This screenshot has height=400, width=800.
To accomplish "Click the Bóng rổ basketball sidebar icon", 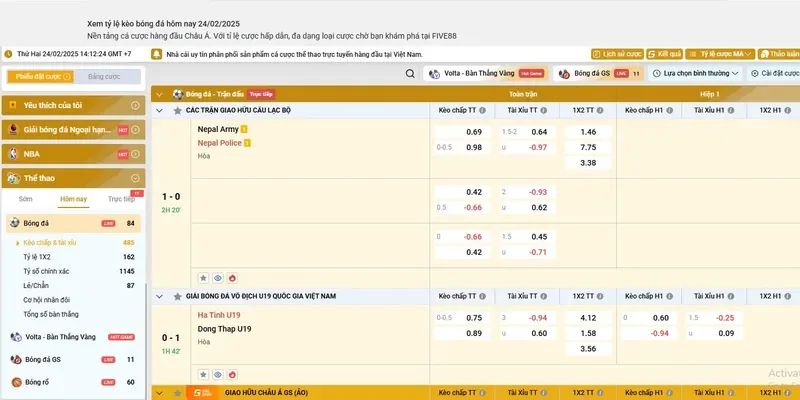I will pos(15,382).
